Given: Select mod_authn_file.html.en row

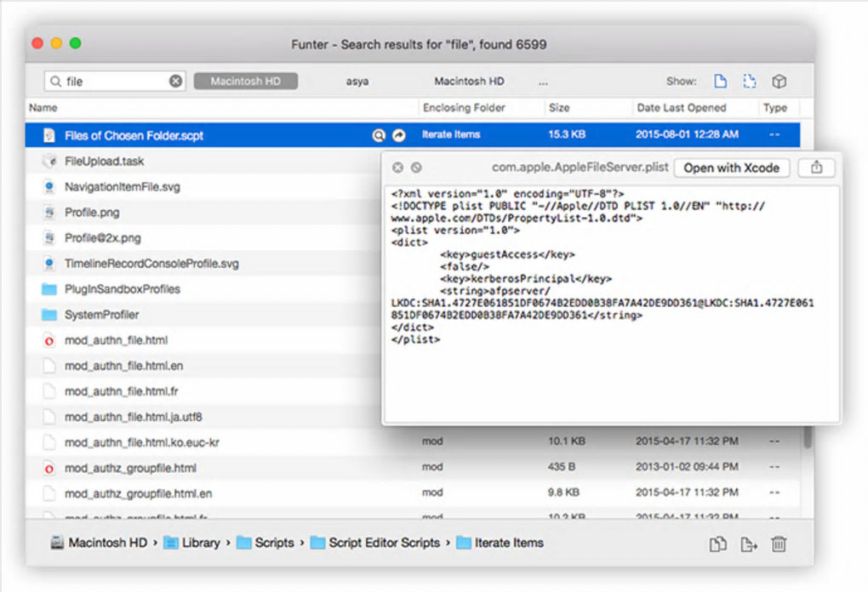Looking at the screenshot, I should click(203, 366).
